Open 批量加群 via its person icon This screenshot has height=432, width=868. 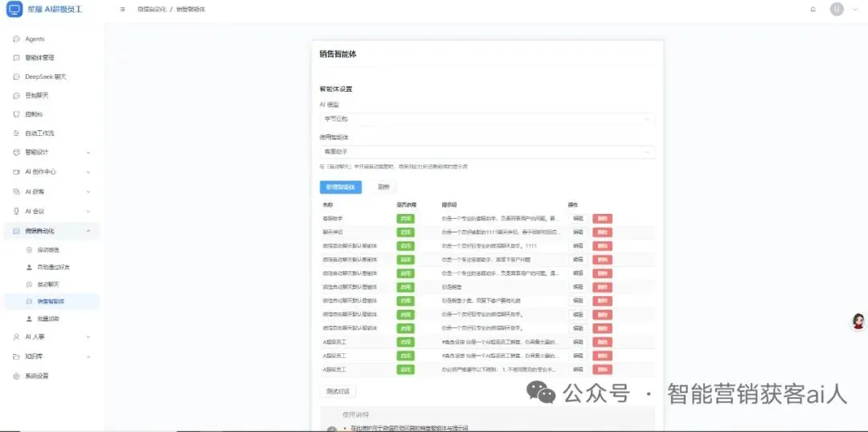[x=30, y=319]
